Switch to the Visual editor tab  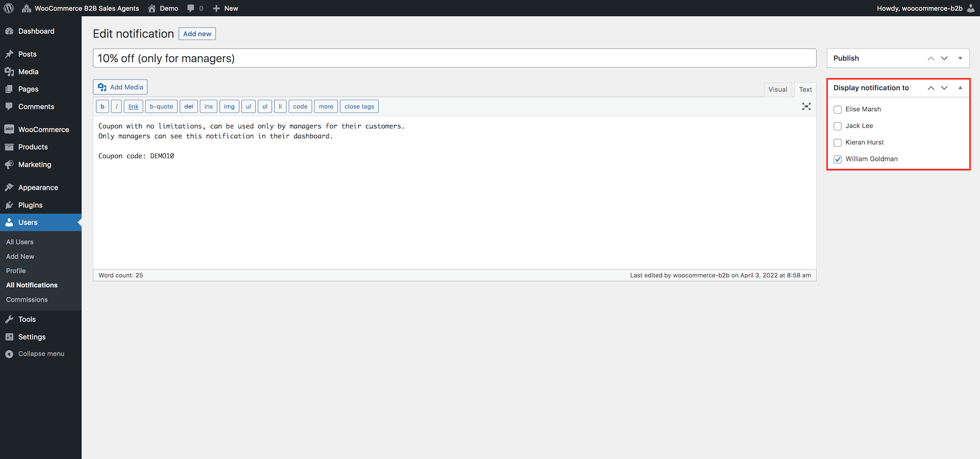778,90
